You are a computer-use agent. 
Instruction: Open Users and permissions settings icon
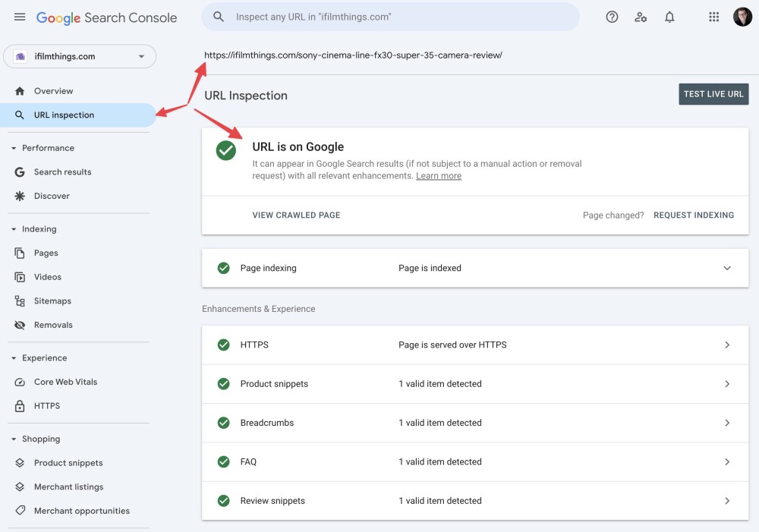click(641, 17)
